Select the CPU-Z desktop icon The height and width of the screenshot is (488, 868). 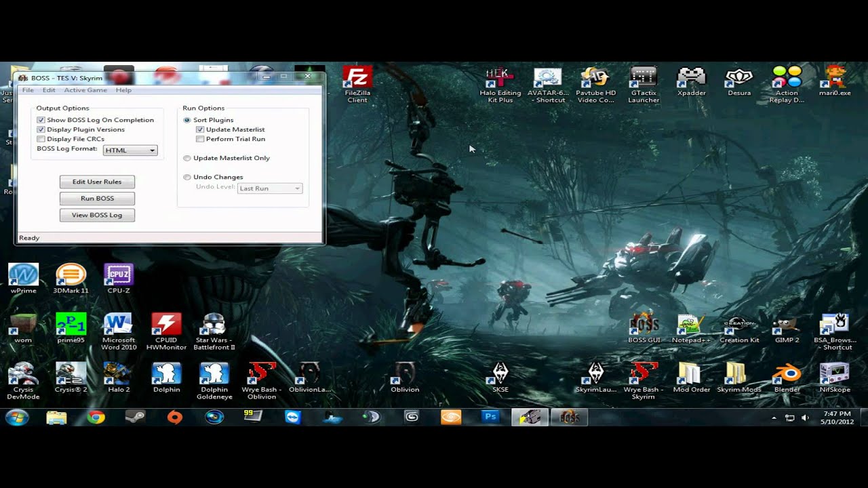119,279
